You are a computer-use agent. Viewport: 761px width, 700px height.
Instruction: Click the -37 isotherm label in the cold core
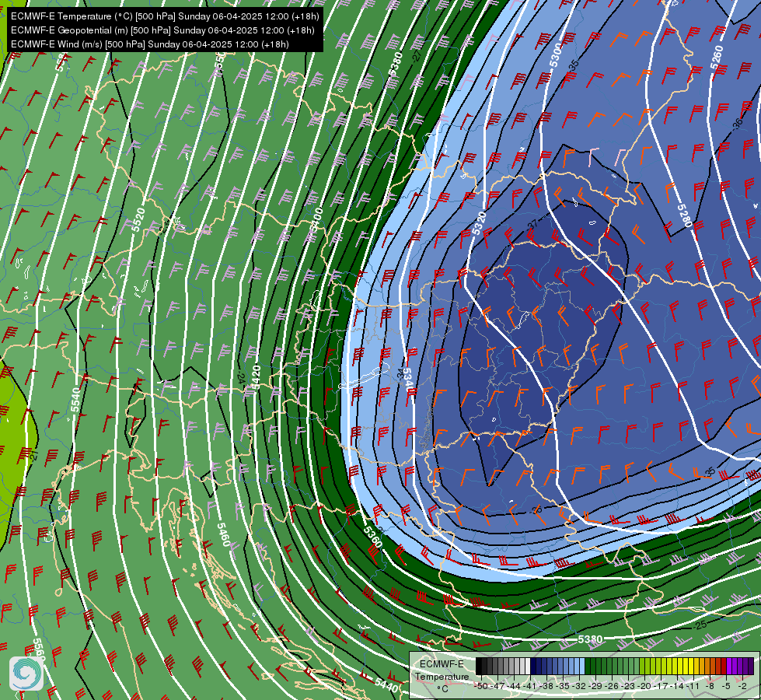pos(533,224)
